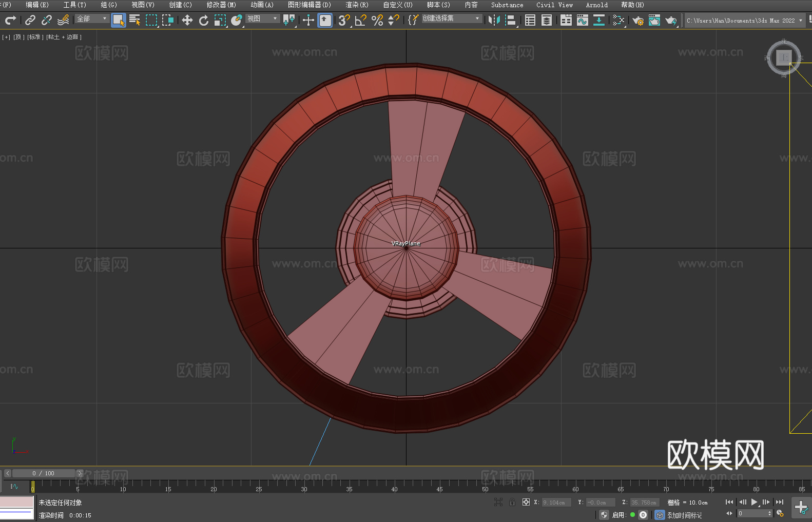Toggle angle snap
812x522 pixels.
pos(361,20)
